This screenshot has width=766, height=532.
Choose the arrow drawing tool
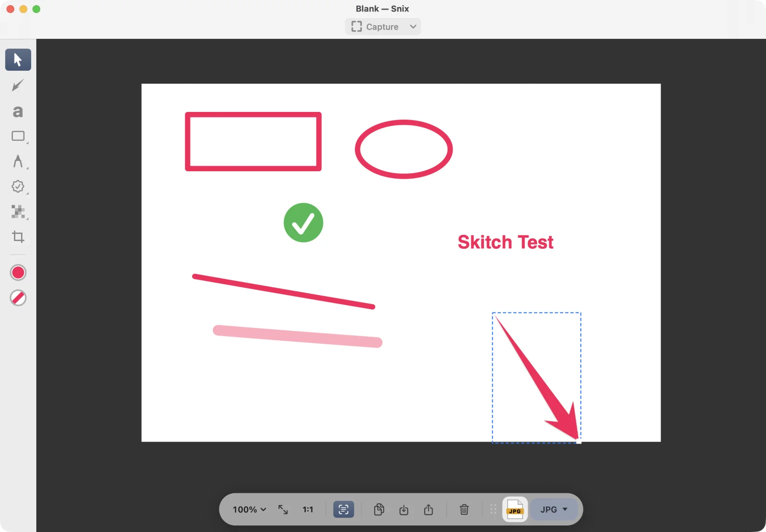click(x=18, y=86)
